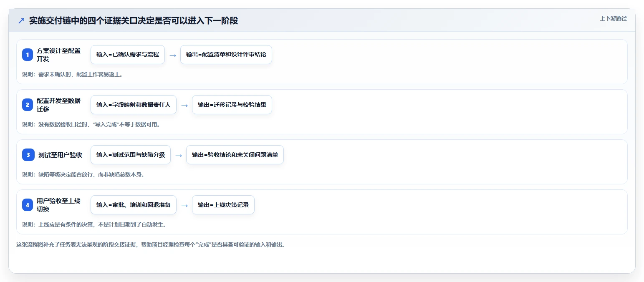Click the stage label 配置开发至数据迁移

(58, 105)
